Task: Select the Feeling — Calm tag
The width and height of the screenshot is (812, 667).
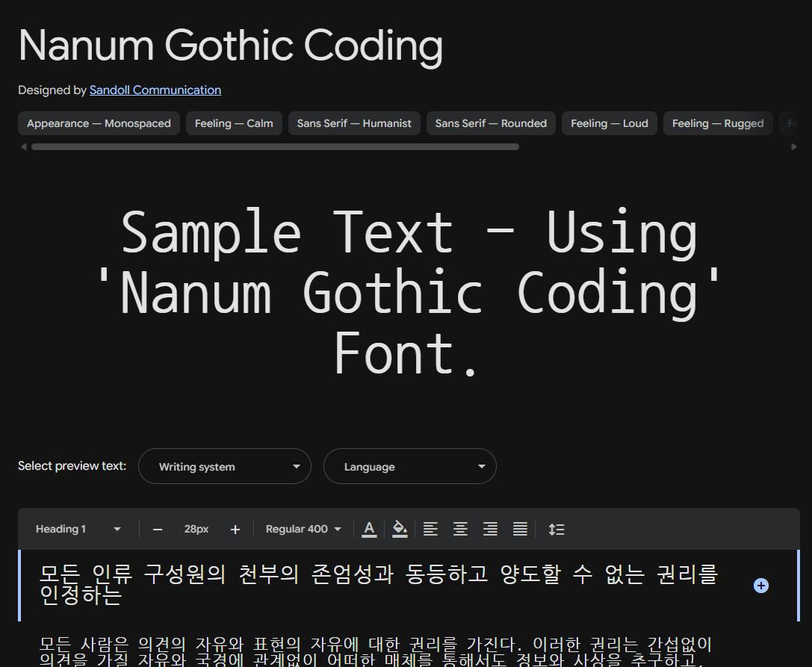Action: pyautogui.click(x=234, y=123)
